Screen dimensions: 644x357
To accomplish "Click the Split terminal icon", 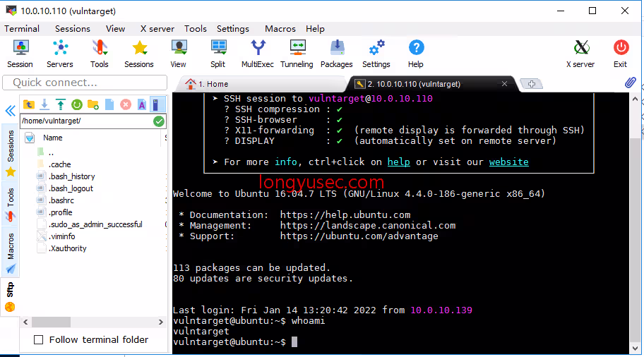I will (x=218, y=54).
